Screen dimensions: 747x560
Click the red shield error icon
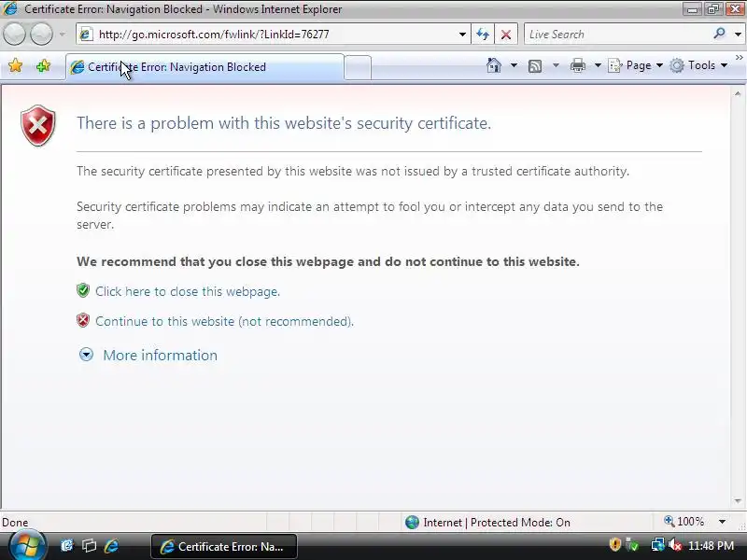coord(38,126)
